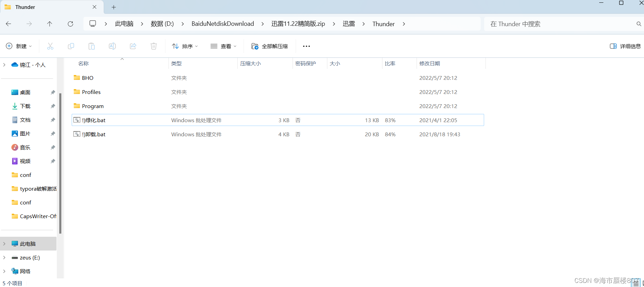The width and height of the screenshot is (644, 287).
Task: Select 此电脑 in the sidebar
Action: tap(28, 244)
